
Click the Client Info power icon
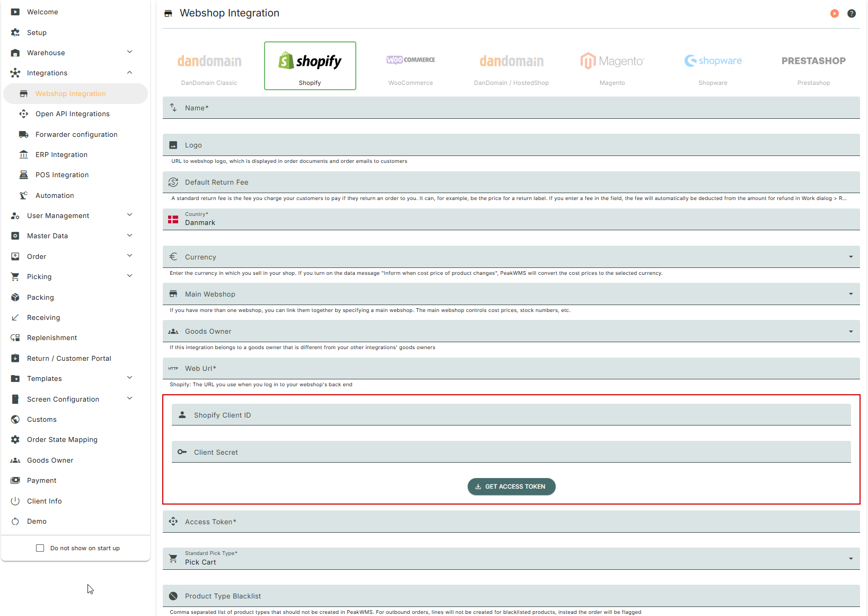click(15, 501)
